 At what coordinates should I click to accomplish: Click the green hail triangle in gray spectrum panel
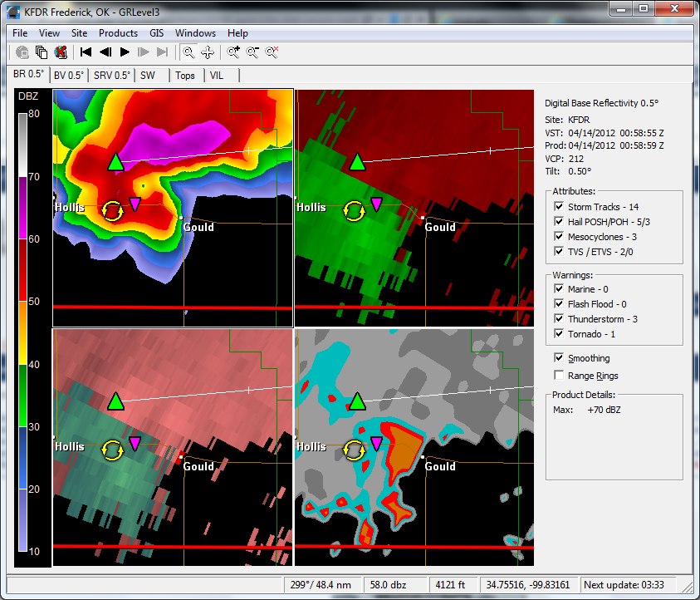point(357,401)
